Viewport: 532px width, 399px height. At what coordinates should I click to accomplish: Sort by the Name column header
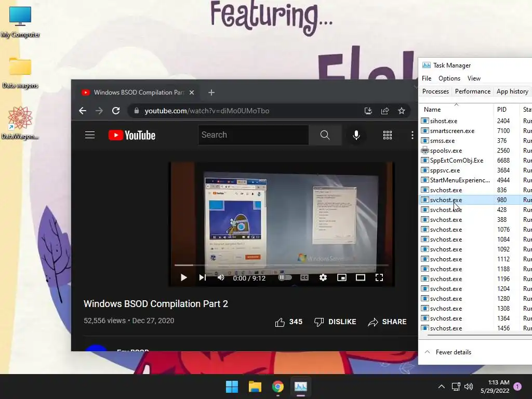tap(456, 109)
